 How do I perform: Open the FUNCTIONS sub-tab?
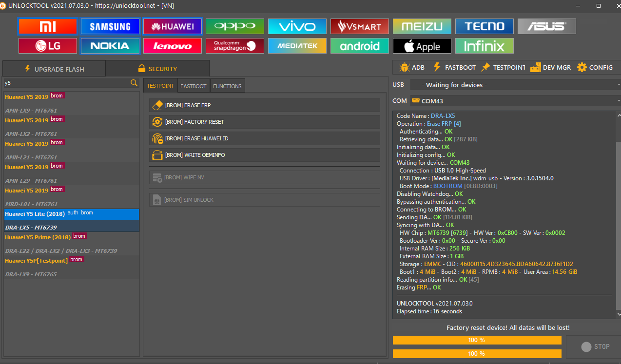(227, 86)
